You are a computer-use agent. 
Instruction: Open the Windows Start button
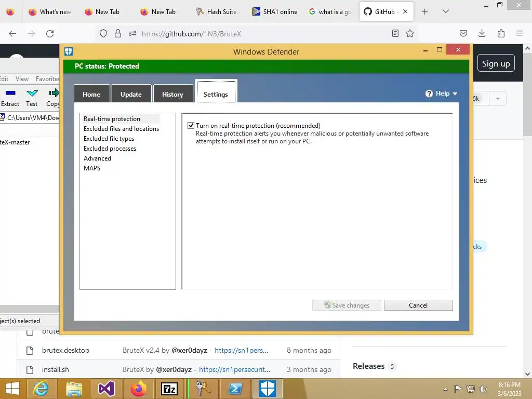[x=12, y=389]
